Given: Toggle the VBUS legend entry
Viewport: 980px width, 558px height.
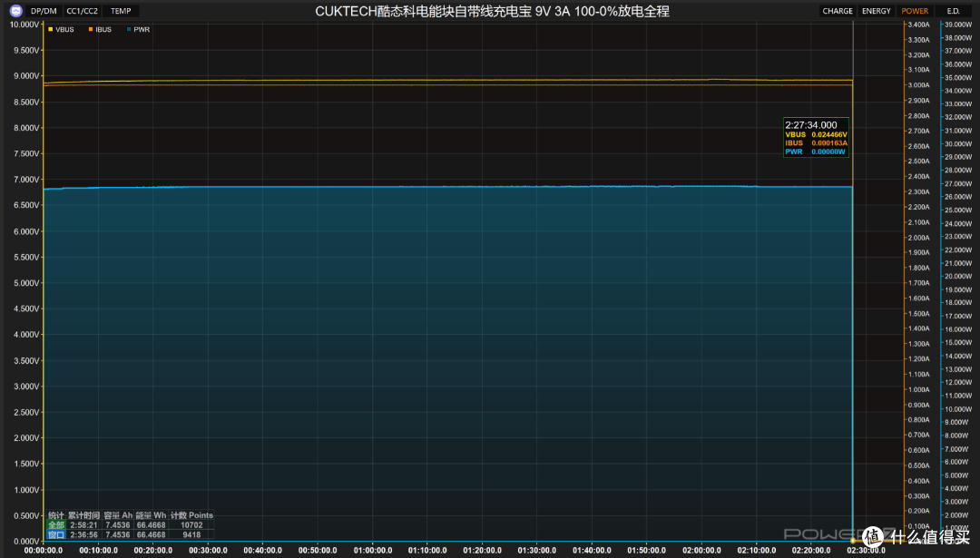Looking at the screenshot, I should click(62, 29).
